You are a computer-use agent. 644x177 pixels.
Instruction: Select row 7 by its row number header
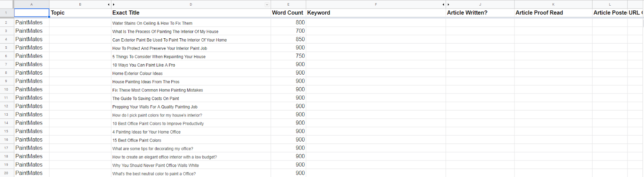click(7, 65)
